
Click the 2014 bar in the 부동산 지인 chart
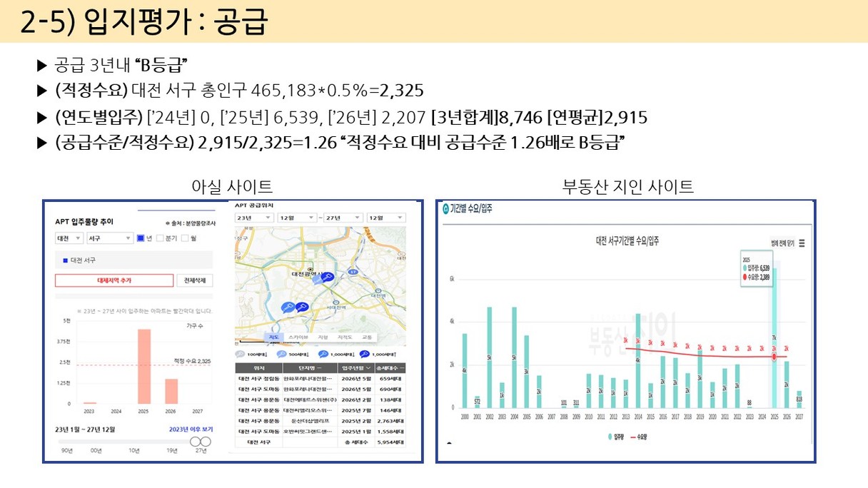(637, 360)
